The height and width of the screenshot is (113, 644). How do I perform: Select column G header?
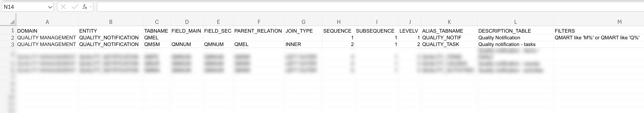(303, 22)
